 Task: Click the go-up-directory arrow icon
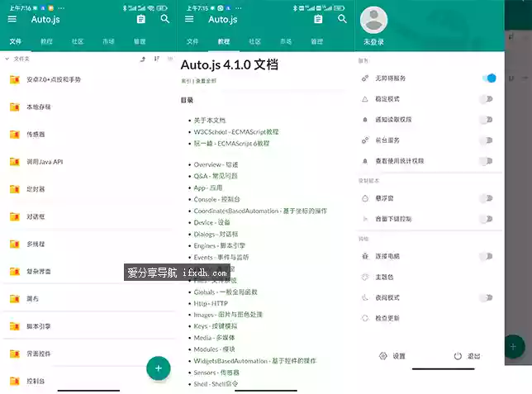coord(142,59)
